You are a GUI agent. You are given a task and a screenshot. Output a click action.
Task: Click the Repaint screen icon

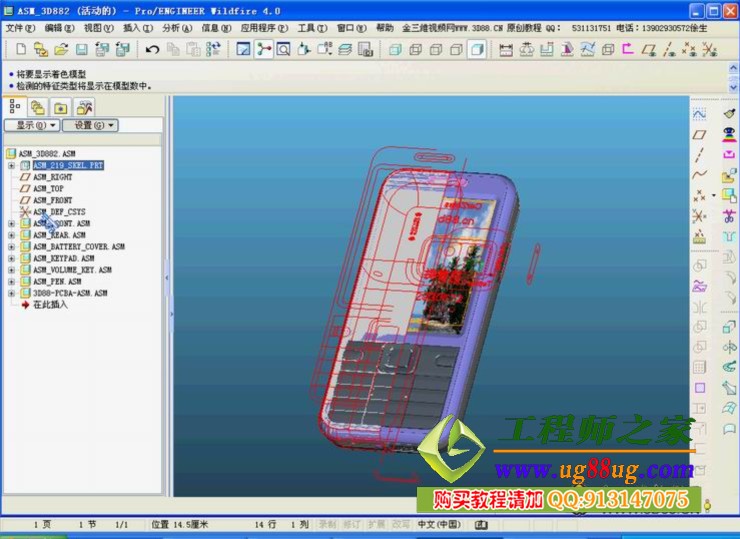click(243, 49)
